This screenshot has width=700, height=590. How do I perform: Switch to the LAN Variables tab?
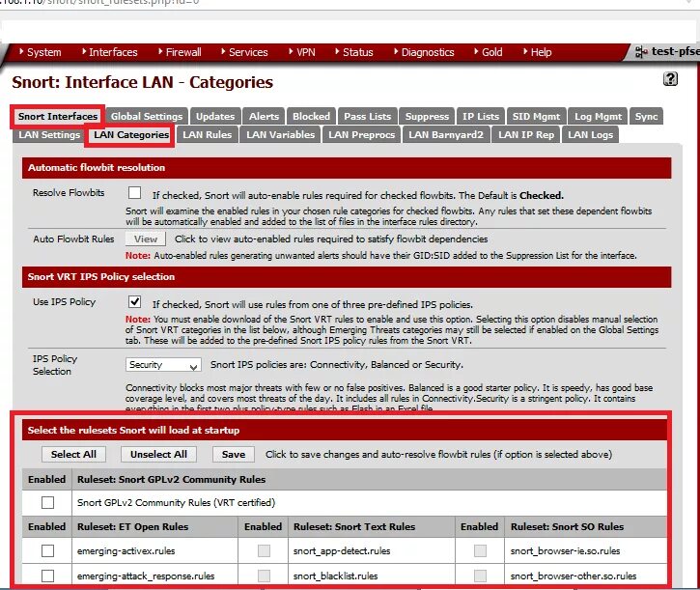(280, 135)
